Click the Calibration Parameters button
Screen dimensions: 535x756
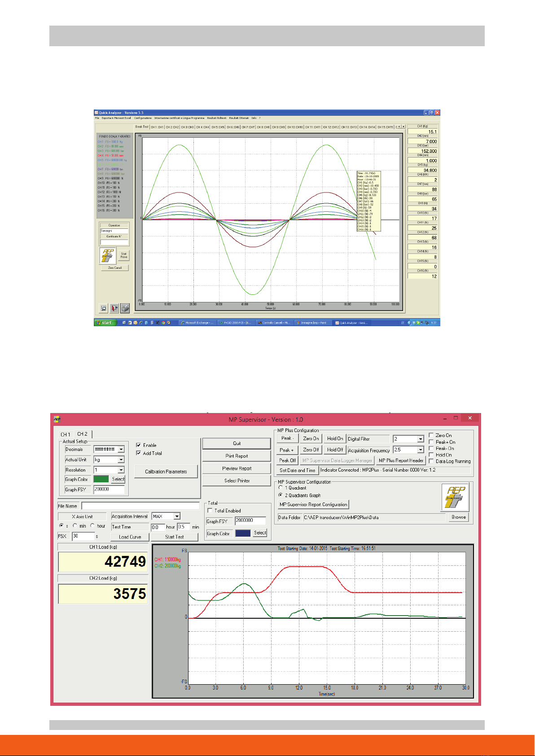click(166, 472)
